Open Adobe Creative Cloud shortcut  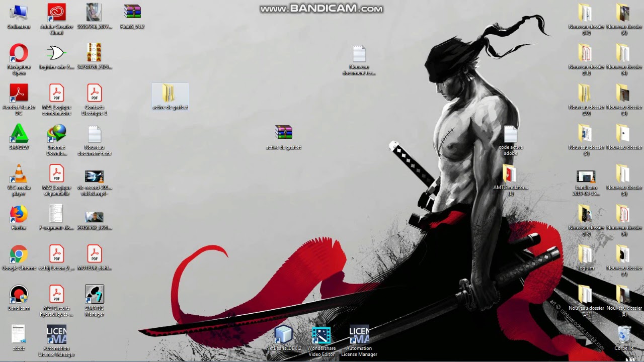(x=56, y=19)
